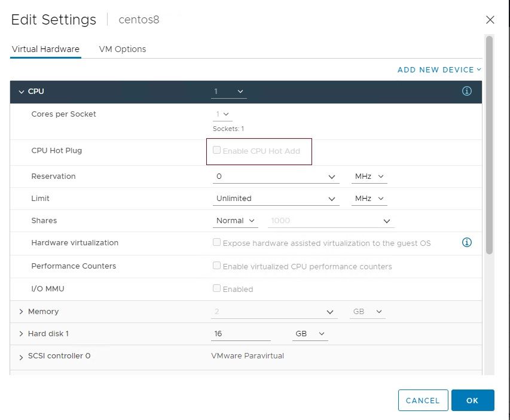Viewport: 510px width, 420px height.
Task: Open the ADD NEW DEVICE menu
Action: click(x=439, y=69)
